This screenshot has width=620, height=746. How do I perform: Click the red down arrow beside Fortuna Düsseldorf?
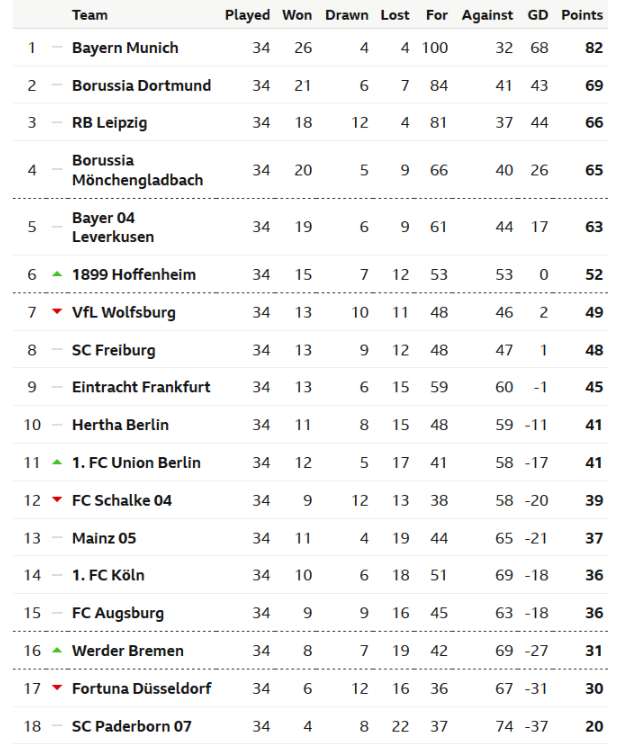pos(57,688)
